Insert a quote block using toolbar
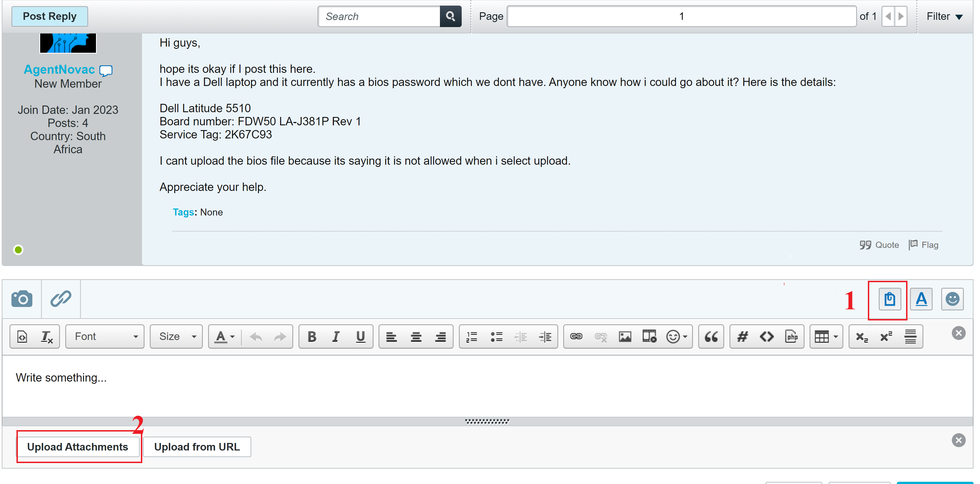980x484 pixels. tap(711, 337)
